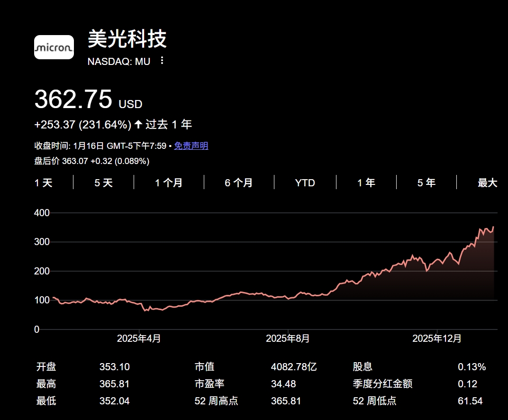Select 最大 to show all-time history
This screenshot has width=508, height=420.
[x=488, y=183]
